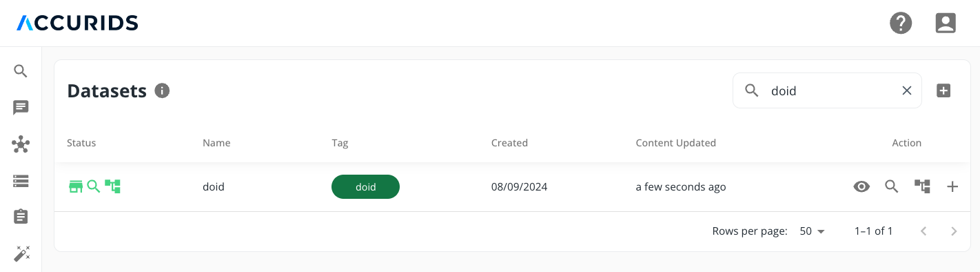Click the Datasets info icon

point(162,90)
